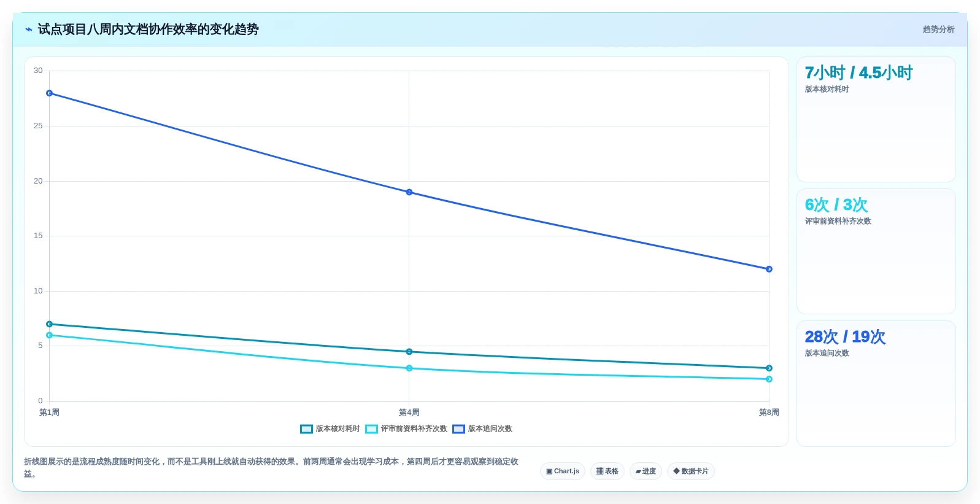This screenshot has width=980, height=504.
Task: Select the 数据卡片 tag chip
Action: (691, 471)
